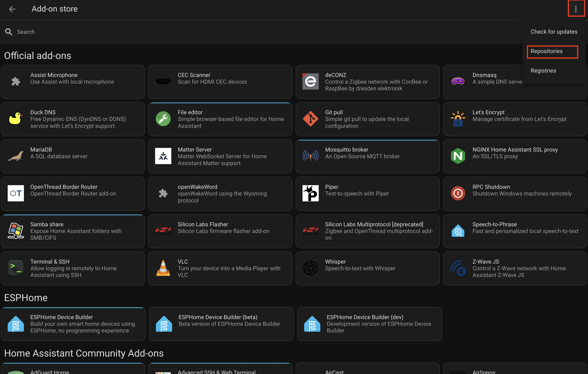Viewport: 588px width, 374px height.
Task: Click the OpenThread OT icon
Action: tap(16, 193)
